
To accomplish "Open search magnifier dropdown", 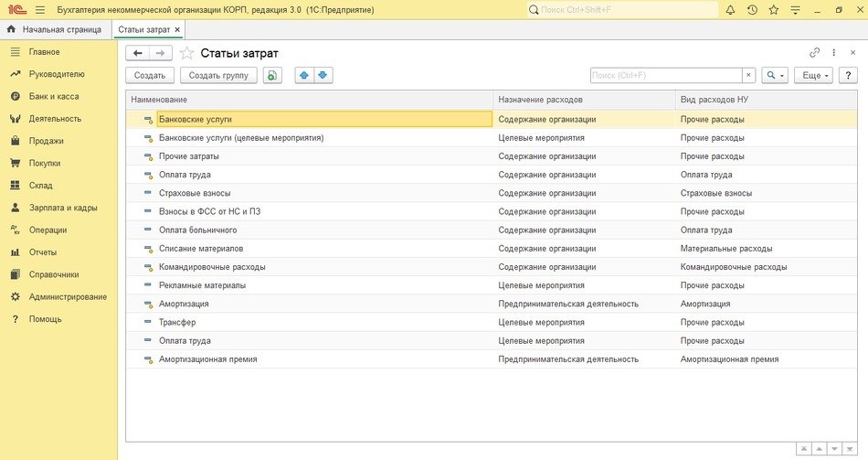I will click(x=775, y=75).
